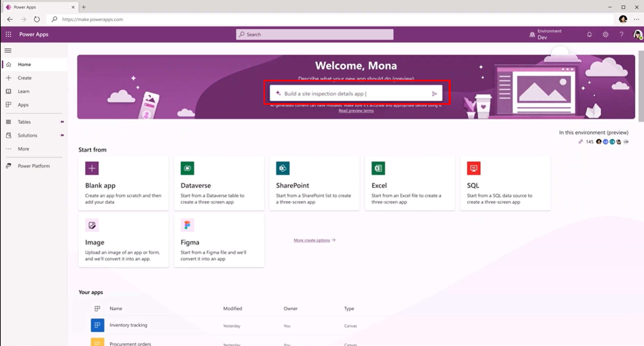
Task: Click the Home icon in sidebar
Action: pyautogui.click(x=9, y=64)
